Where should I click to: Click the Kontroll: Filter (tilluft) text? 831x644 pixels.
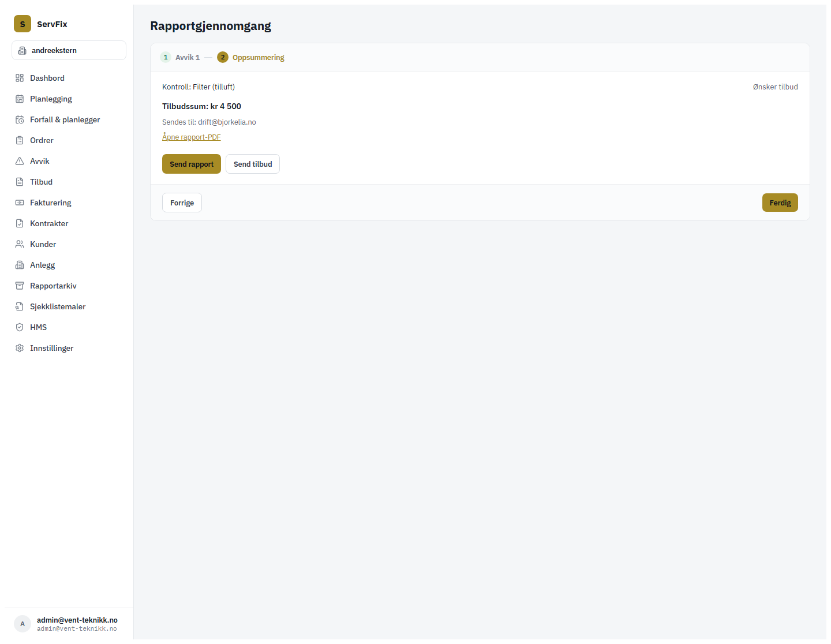[199, 87]
